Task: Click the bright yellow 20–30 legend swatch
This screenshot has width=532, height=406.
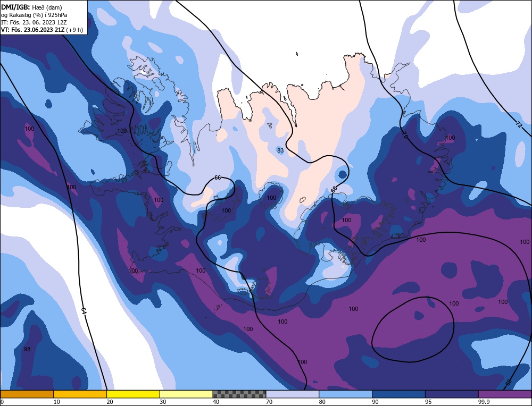Action: [133, 394]
